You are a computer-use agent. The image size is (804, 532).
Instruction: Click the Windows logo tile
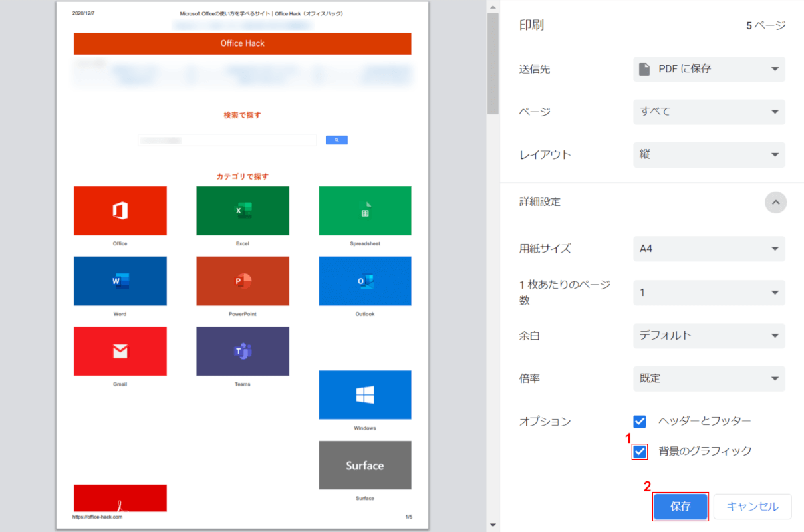(x=365, y=395)
